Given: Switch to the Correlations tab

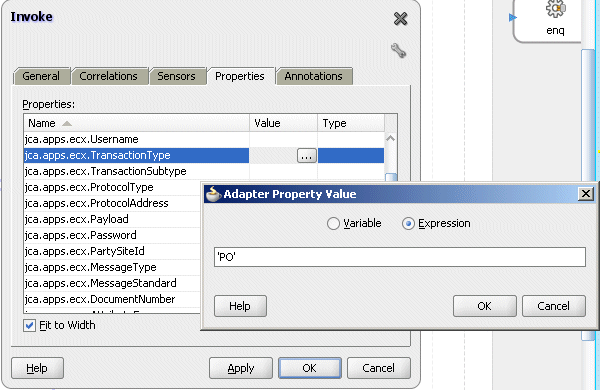Looking at the screenshot, I should (x=109, y=76).
